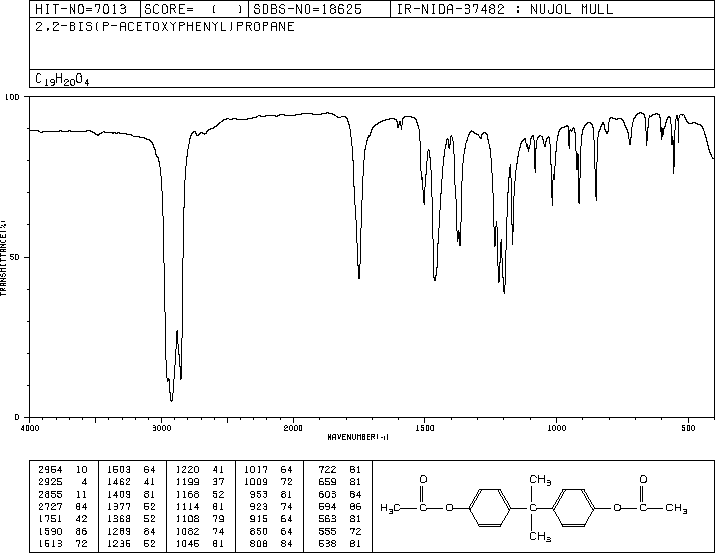Click the right carbonyl O atom in structure
The height and width of the screenshot is (553, 715).
[643, 479]
